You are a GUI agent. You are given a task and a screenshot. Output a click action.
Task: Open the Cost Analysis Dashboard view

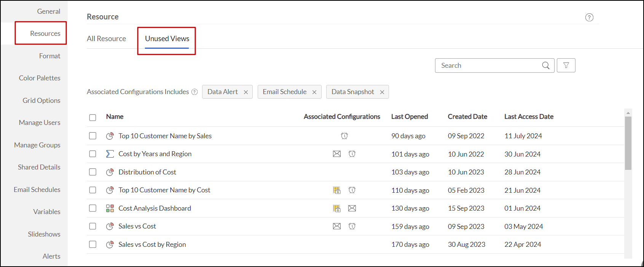coord(155,208)
